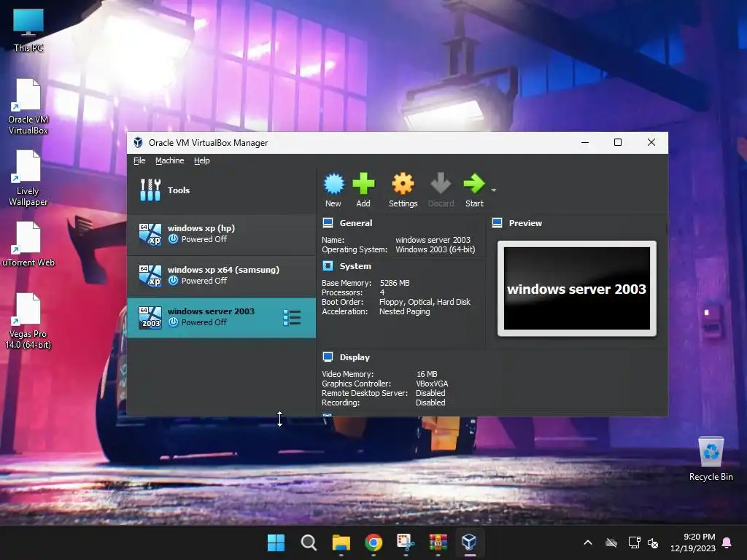Click the Boot Order value Floppy, Optical, Hard Disk
Screen dimensions: 747x560
coord(425,302)
